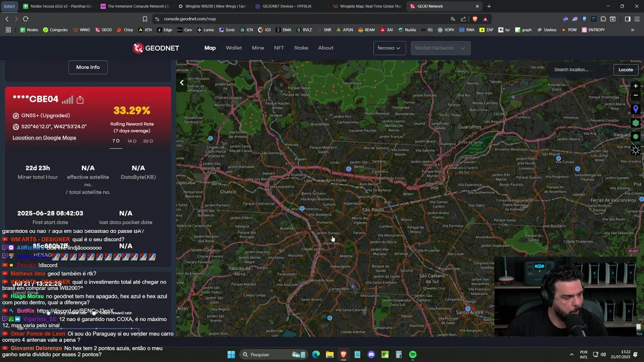644x362 pixels.
Task: Go to the Mine page
Action: [258, 48]
